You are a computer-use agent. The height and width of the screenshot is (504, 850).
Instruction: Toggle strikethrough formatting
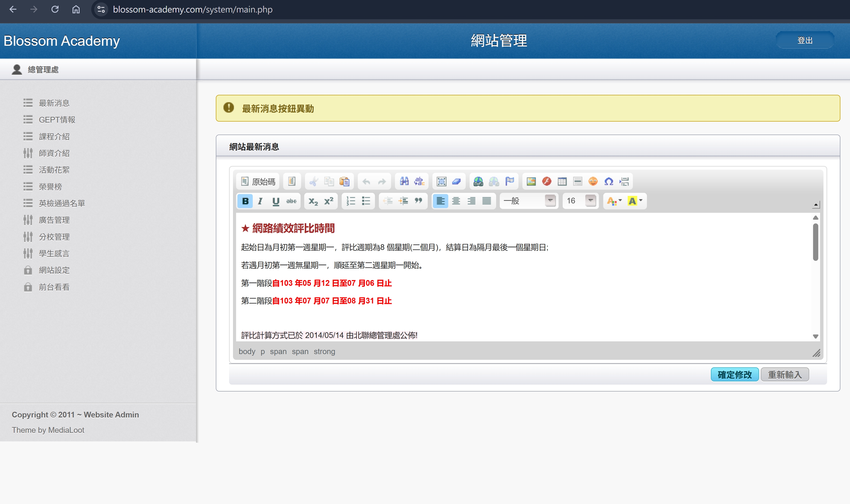pos(291,201)
